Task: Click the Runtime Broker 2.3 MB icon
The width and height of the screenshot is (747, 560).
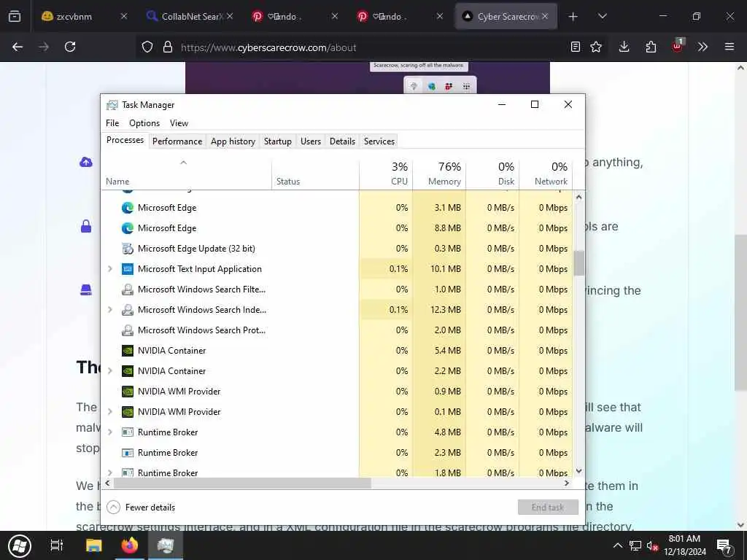Action: coord(127,453)
